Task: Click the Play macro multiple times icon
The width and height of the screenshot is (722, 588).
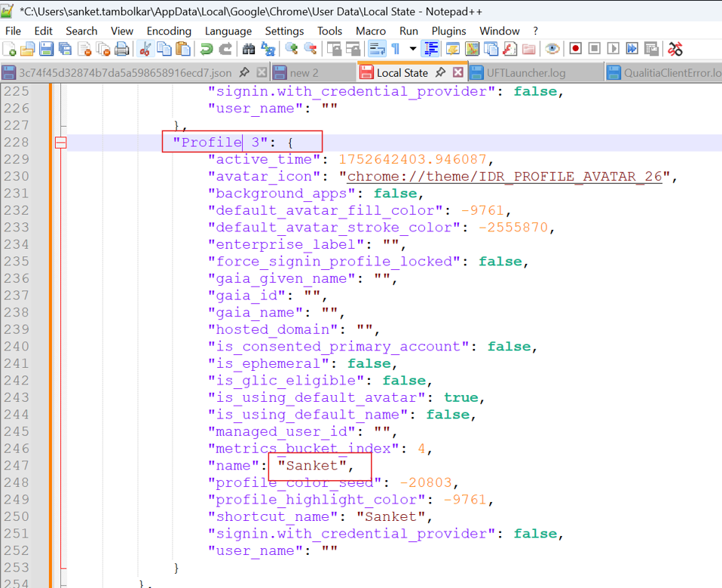Action: coord(632,49)
